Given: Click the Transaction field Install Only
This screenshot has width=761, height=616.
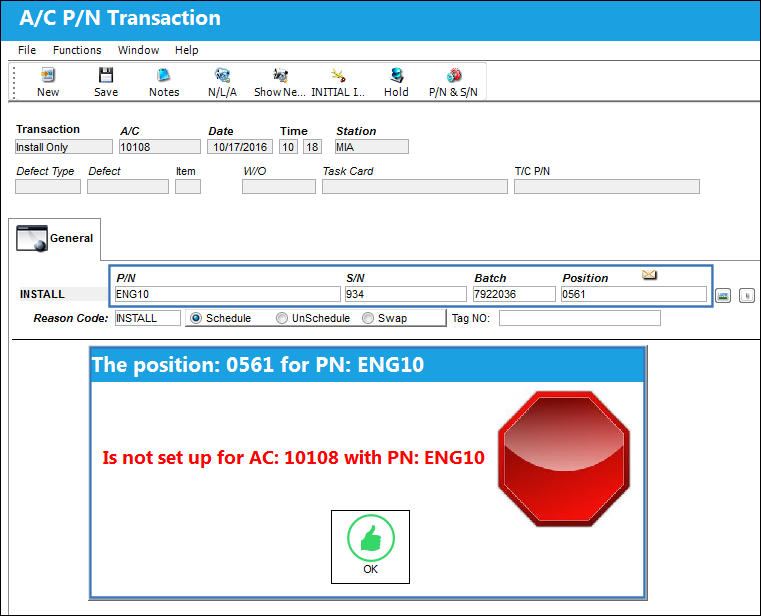Looking at the screenshot, I should point(64,147).
